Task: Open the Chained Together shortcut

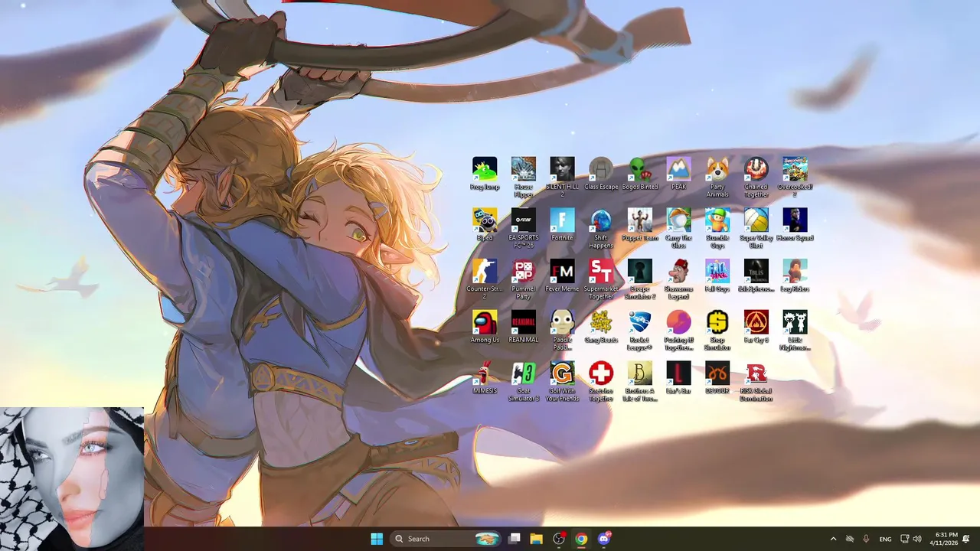Action: (x=756, y=178)
